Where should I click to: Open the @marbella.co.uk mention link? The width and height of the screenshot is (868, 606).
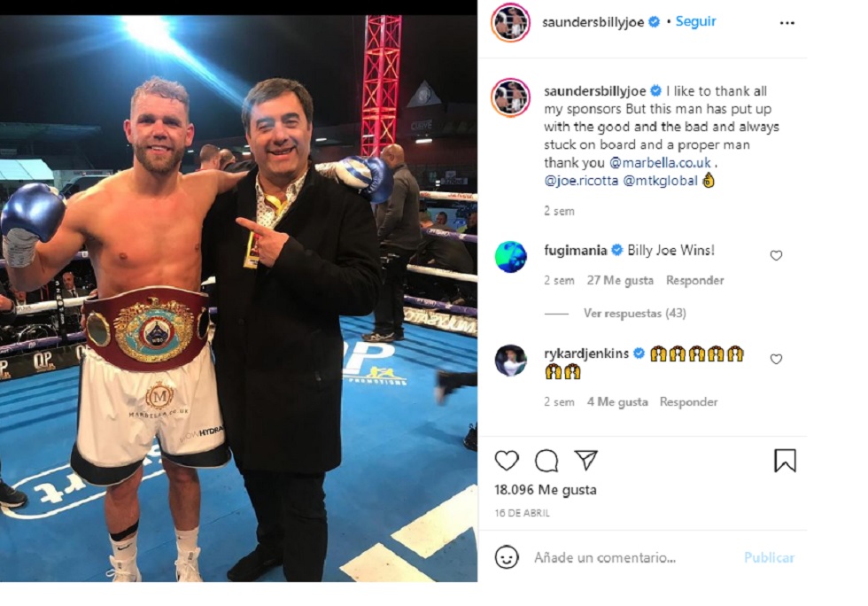(x=660, y=162)
